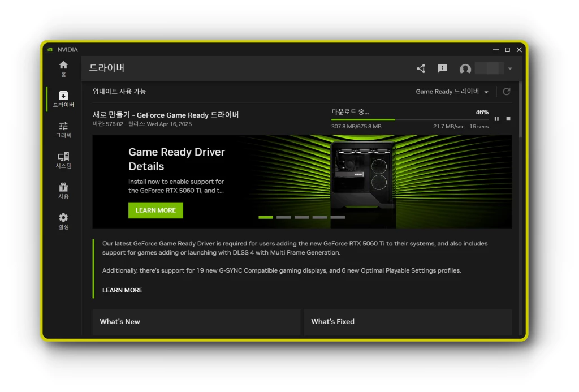Click the download progress bar
The width and height of the screenshot is (579, 392).
(x=410, y=120)
